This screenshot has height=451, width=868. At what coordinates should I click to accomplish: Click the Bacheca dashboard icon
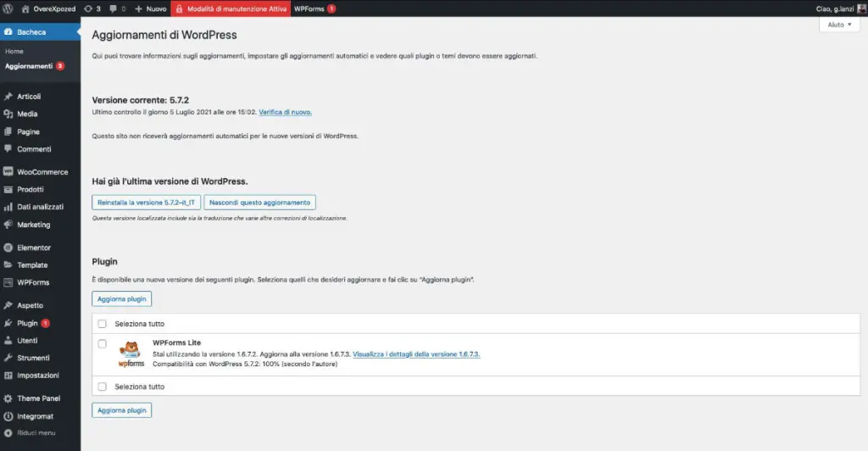pyautogui.click(x=8, y=32)
